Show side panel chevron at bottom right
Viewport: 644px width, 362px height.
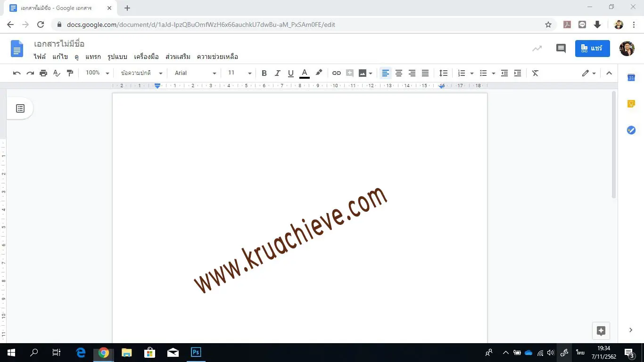pos(631,330)
